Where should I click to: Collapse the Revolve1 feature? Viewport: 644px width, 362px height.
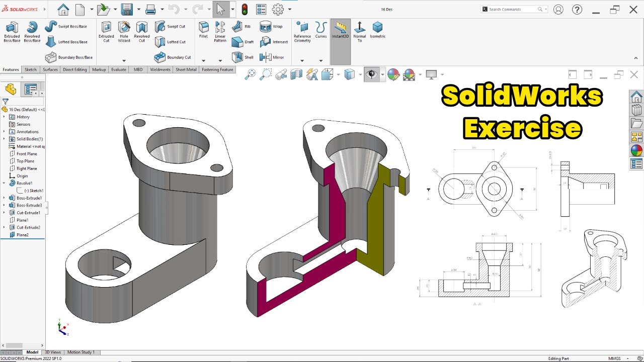[5, 183]
